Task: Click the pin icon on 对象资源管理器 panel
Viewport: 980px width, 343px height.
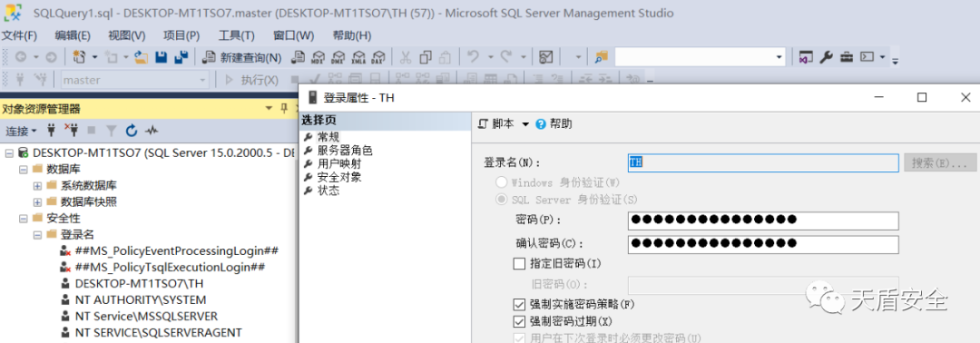Action: [x=284, y=108]
